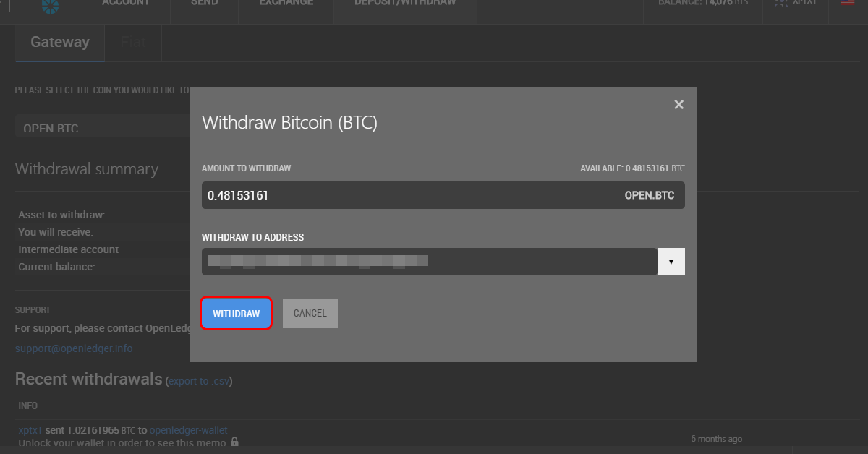Open the ACCOUNT menu
The width and height of the screenshot is (868, 454).
coord(126,4)
